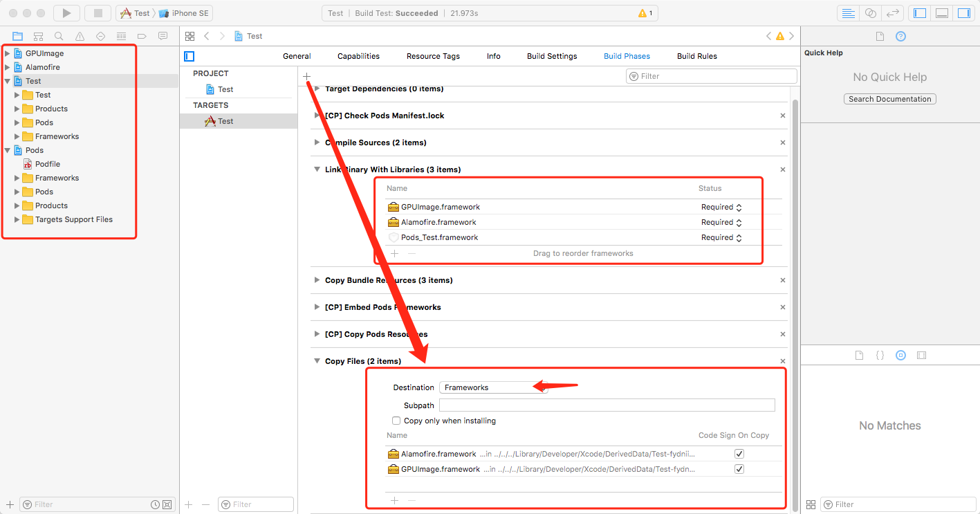This screenshot has height=514, width=980.
Task: Change Alamofire.framework Required status
Action: point(721,222)
